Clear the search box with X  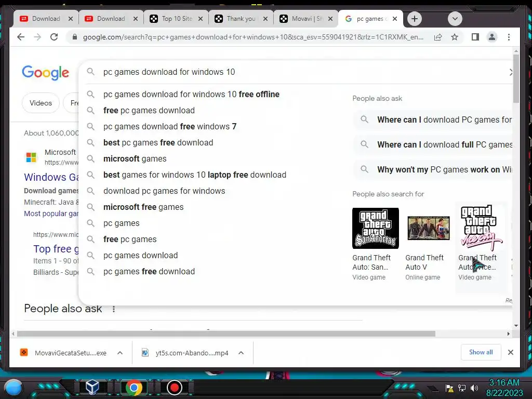[511, 72]
